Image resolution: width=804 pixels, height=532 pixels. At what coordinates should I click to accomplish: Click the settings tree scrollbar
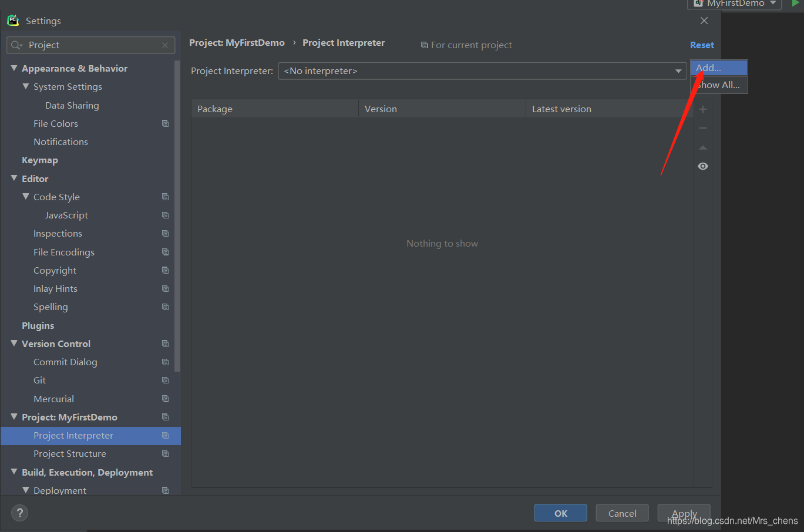177,217
